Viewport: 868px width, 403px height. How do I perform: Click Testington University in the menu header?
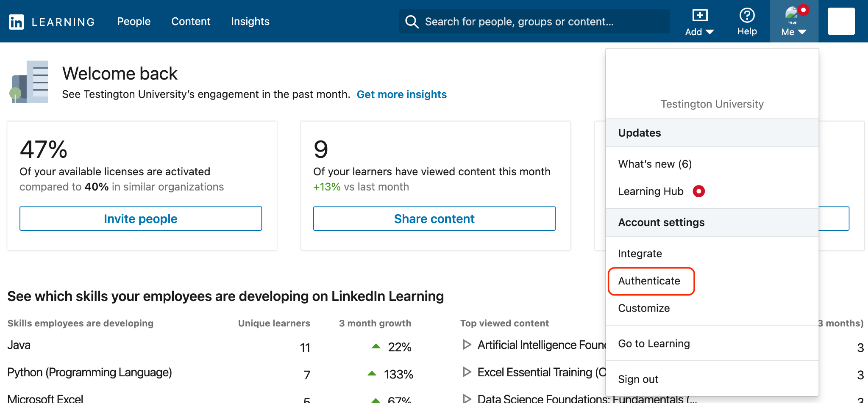712,104
